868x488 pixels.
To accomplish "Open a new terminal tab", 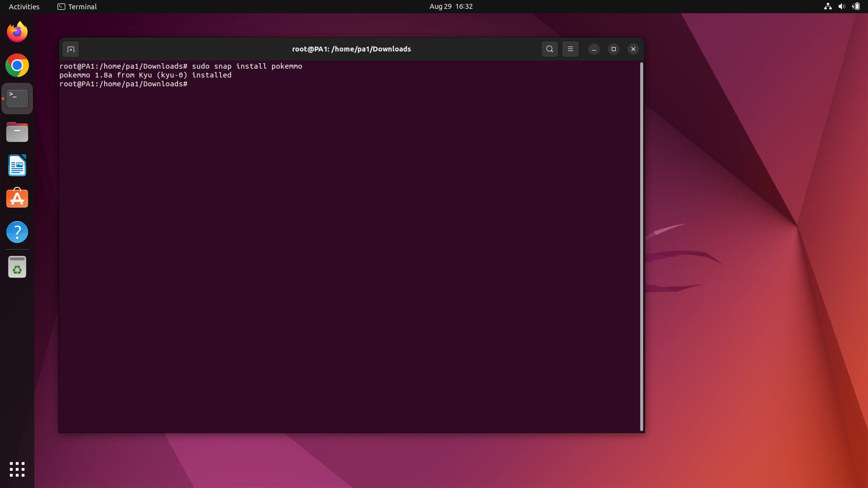I will pos(70,49).
